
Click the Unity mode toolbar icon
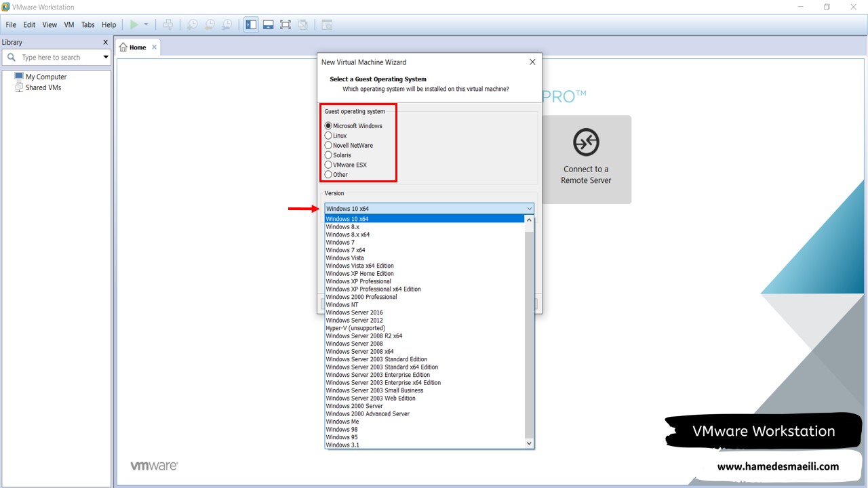pyautogui.click(x=302, y=24)
